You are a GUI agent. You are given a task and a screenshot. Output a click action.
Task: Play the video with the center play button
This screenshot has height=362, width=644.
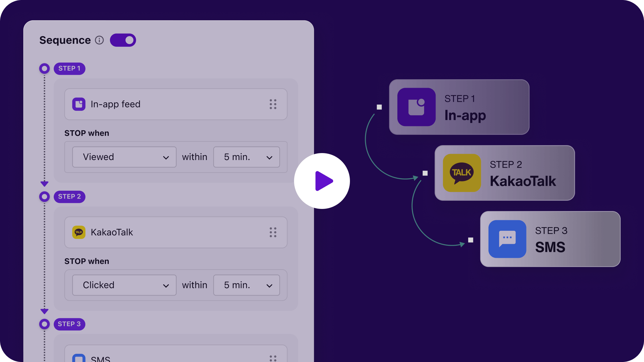[x=322, y=181]
